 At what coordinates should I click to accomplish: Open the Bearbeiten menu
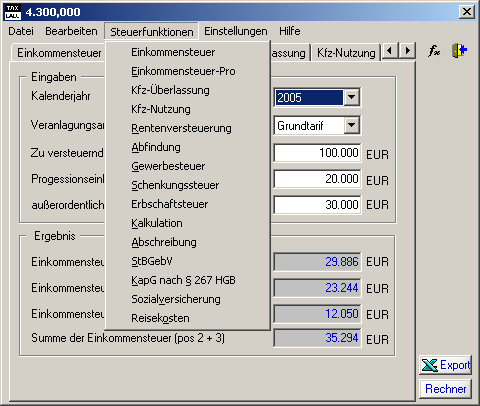[71, 31]
